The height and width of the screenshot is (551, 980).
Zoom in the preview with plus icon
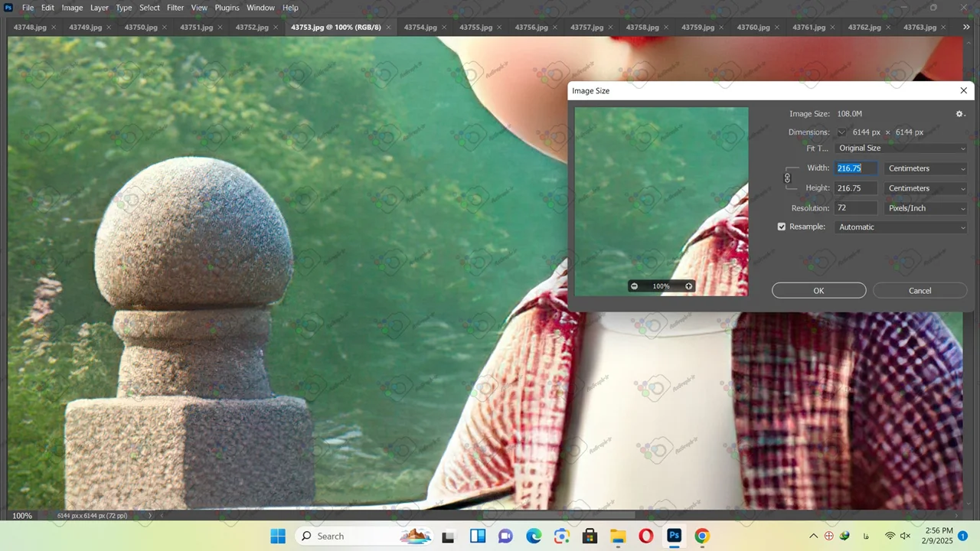click(688, 286)
